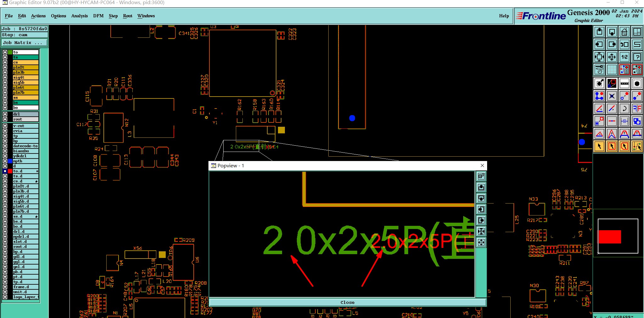Viewport: 644px width, 318px height.
Task: Click the red color swatch beside to.d layer
Action: [x=10, y=171]
